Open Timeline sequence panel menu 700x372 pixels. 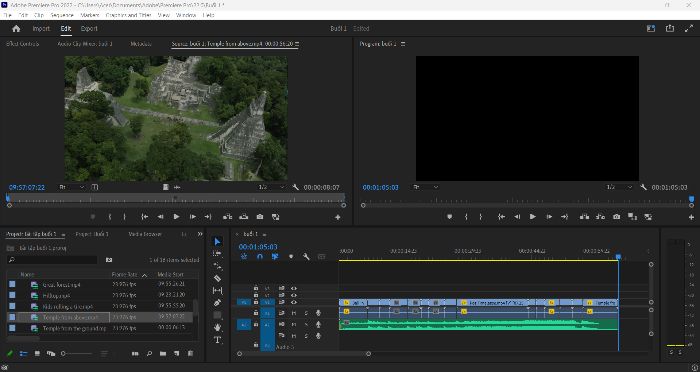264,234
